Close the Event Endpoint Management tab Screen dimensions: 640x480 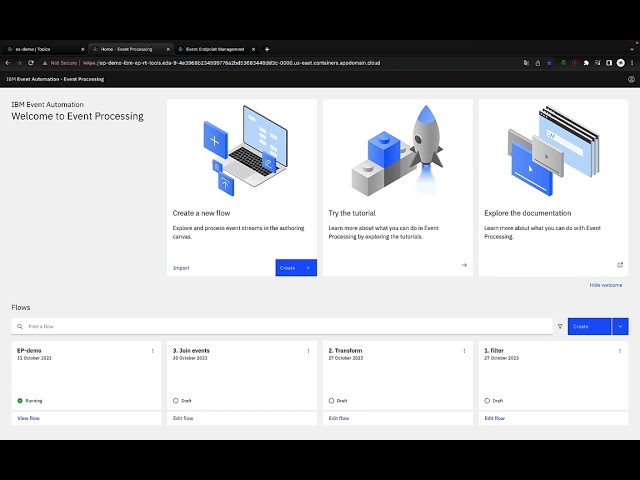coord(253,49)
